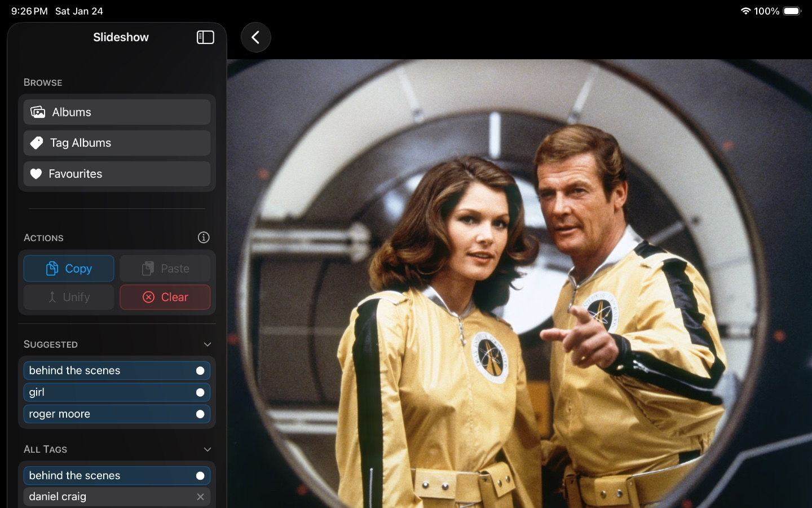Open Tag Albums
The width and height of the screenshot is (812, 508).
[117, 143]
